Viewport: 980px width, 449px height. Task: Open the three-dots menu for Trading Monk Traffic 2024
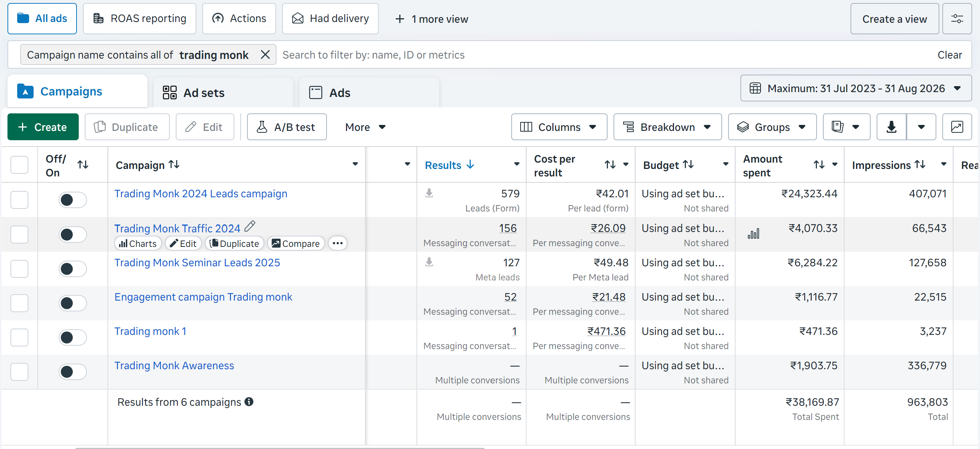coord(337,243)
